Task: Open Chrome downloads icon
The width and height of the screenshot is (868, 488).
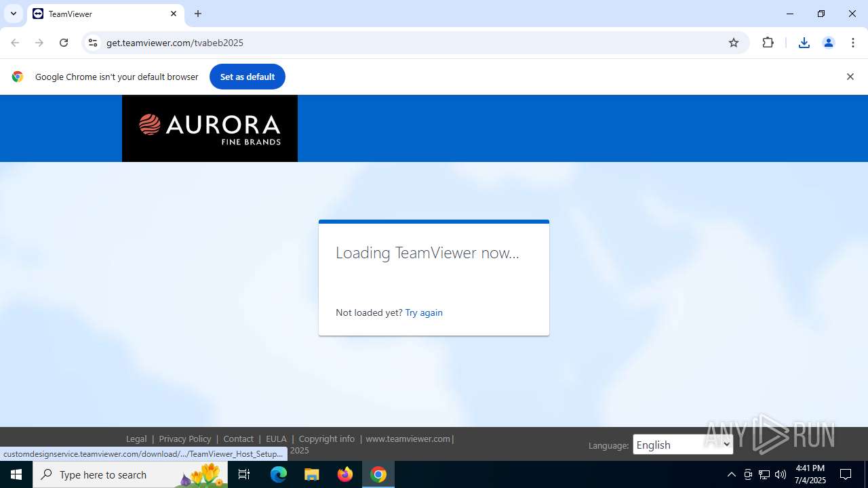Action: [x=804, y=43]
